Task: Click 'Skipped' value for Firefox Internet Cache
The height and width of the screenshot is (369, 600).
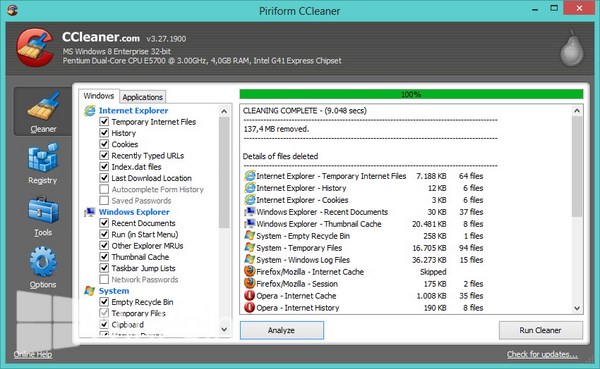Action: coord(433,272)
